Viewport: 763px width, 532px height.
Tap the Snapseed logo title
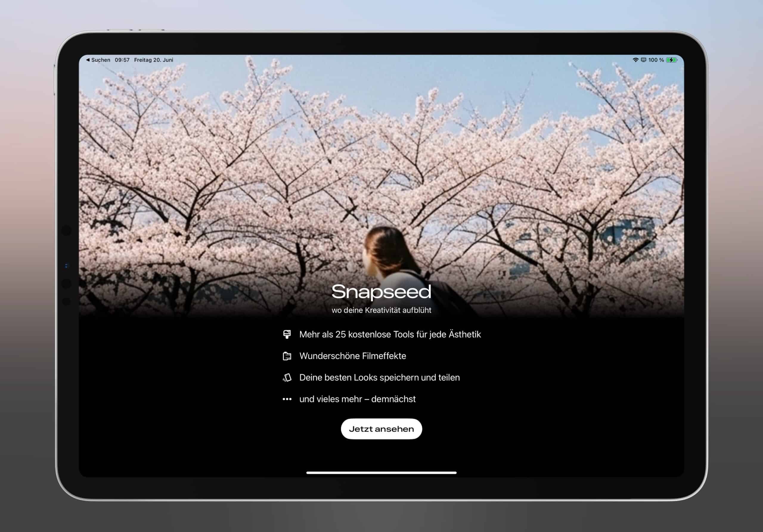click(381, 292)
